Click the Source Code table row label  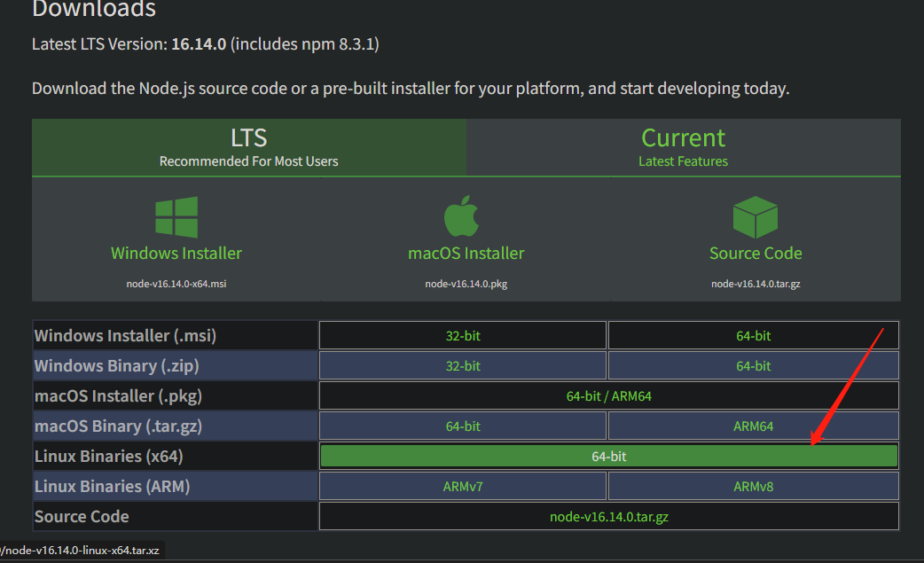[82, 517]
